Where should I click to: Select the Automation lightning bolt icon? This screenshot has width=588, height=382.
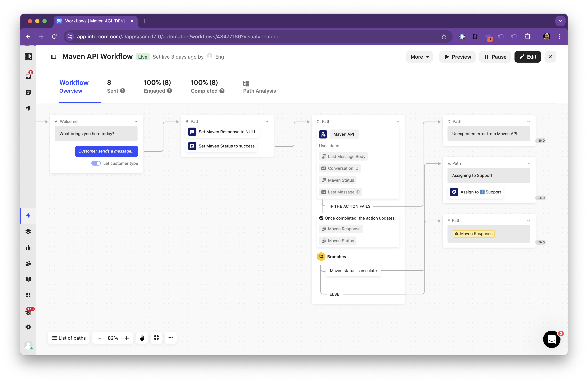click(x=28, y=216)
